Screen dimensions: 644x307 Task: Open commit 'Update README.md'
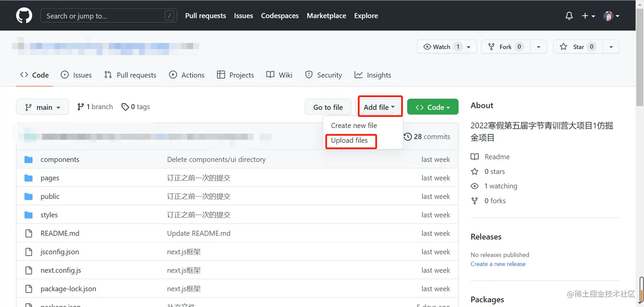pos(198,233)
